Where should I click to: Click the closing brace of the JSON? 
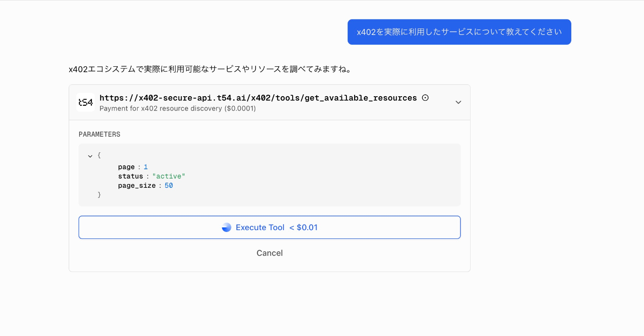pyautogui.click(x=99, y=195)
